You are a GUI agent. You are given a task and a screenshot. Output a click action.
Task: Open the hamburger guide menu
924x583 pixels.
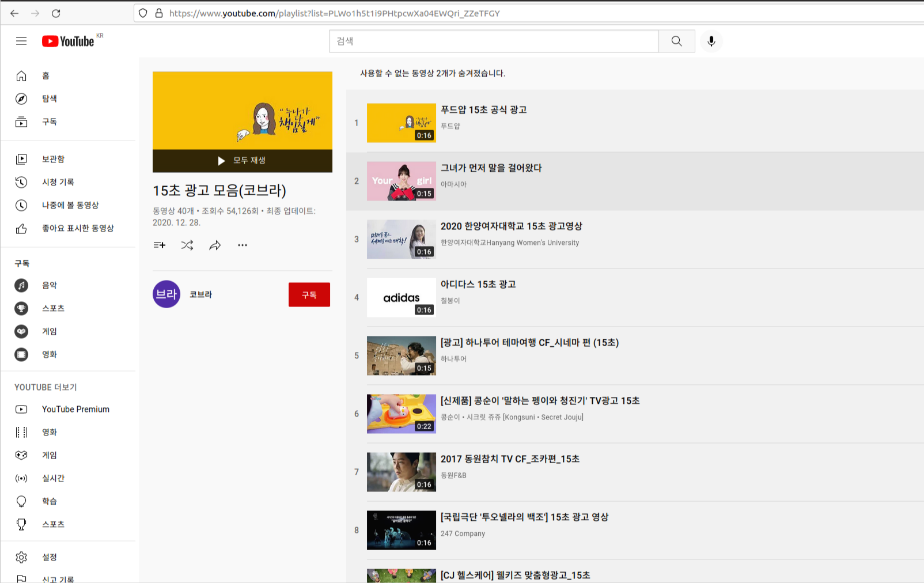(x=21, y=41)
